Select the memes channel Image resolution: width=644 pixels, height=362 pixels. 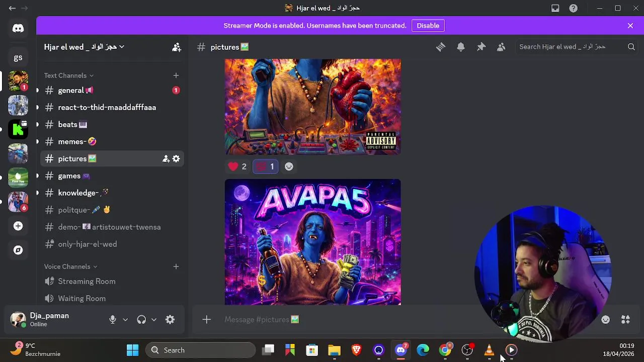point(112,142)
